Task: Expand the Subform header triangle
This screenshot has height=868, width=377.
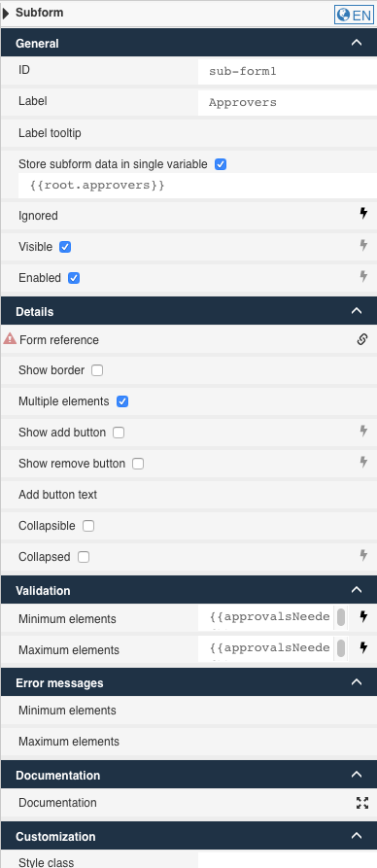Action: [6, 13]
